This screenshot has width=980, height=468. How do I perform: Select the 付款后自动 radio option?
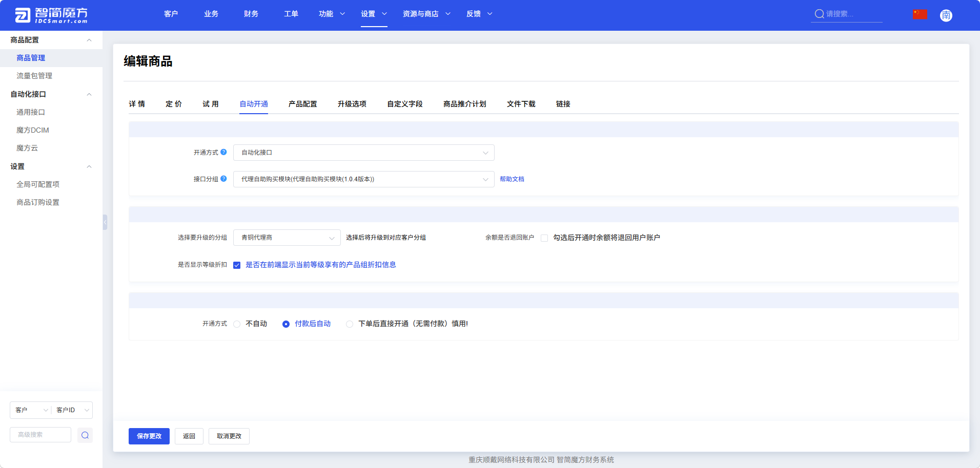pyautogui.click(x=286, y=324)
